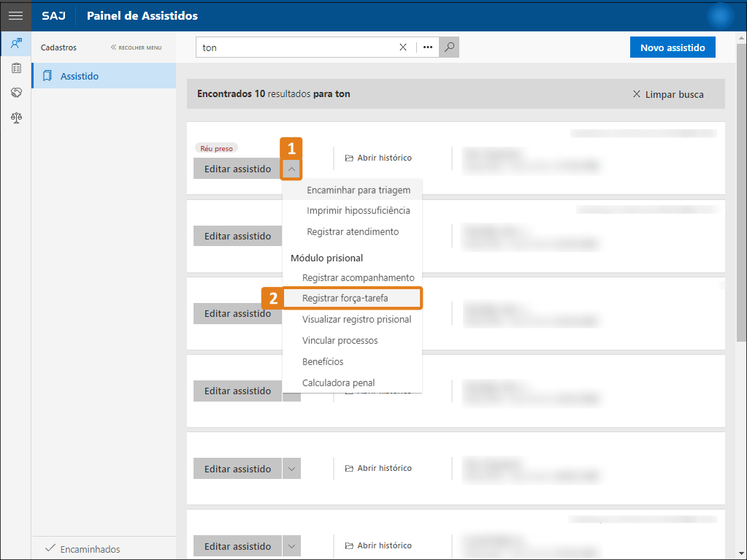Open the checklist sidebar icon
Image resolution: width=747 pixels, height=560 pixels.
click(16, 68)
